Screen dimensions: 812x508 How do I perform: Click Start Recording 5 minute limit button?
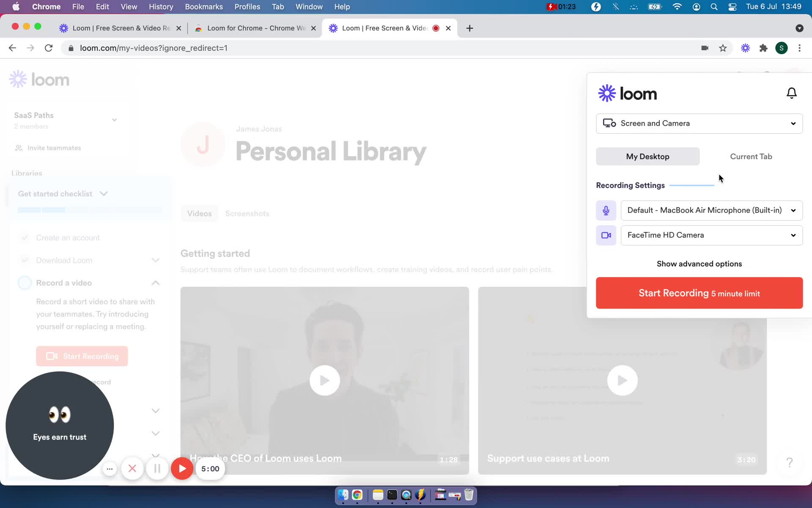click(699, 293)
